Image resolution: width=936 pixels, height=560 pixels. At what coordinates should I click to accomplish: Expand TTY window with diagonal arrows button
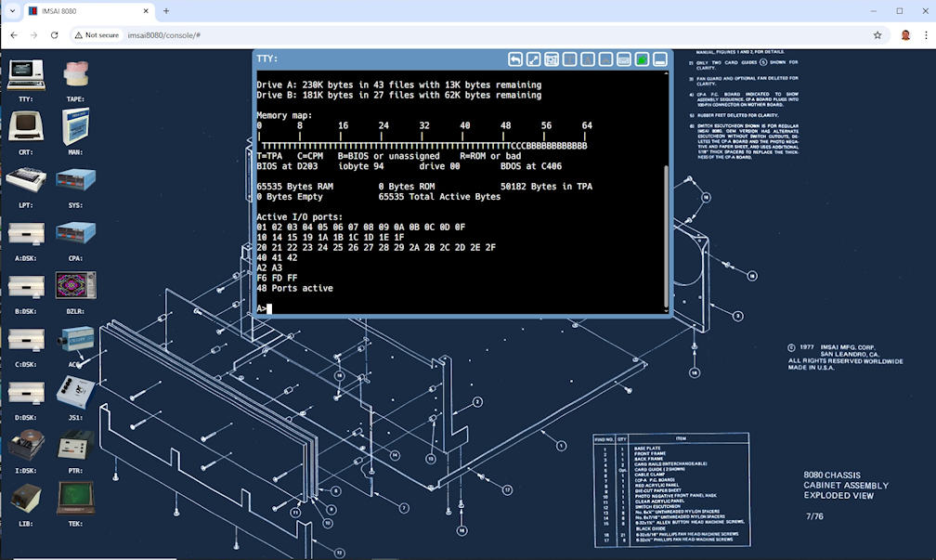point(534,59)
